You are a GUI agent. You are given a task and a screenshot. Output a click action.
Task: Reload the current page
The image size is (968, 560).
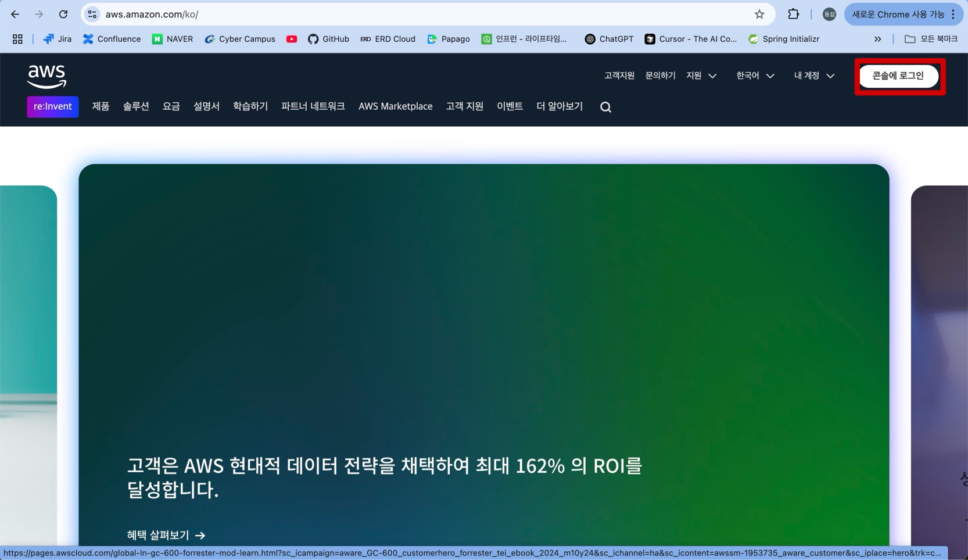pos(63,14)
